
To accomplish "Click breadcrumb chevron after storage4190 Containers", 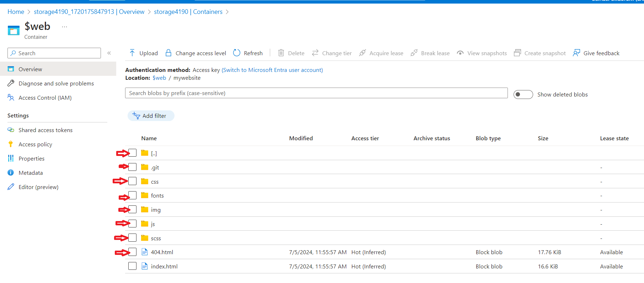I will click(x=227, y=12).
